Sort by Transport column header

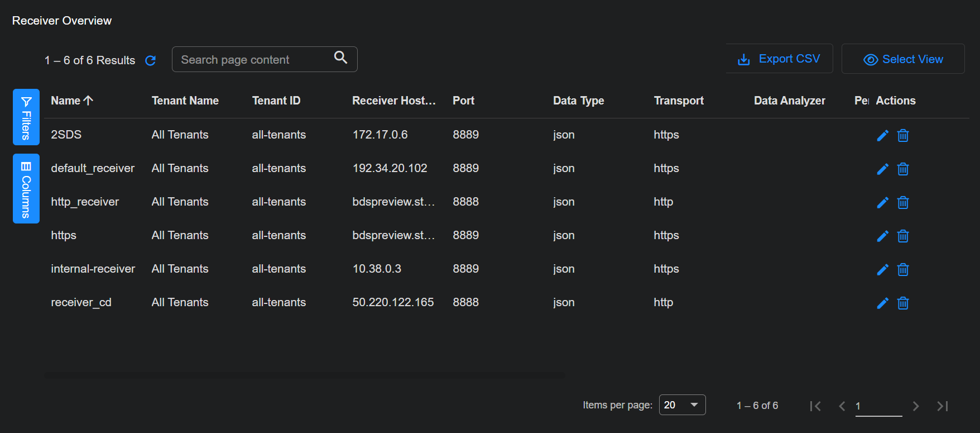coord(679,101)
